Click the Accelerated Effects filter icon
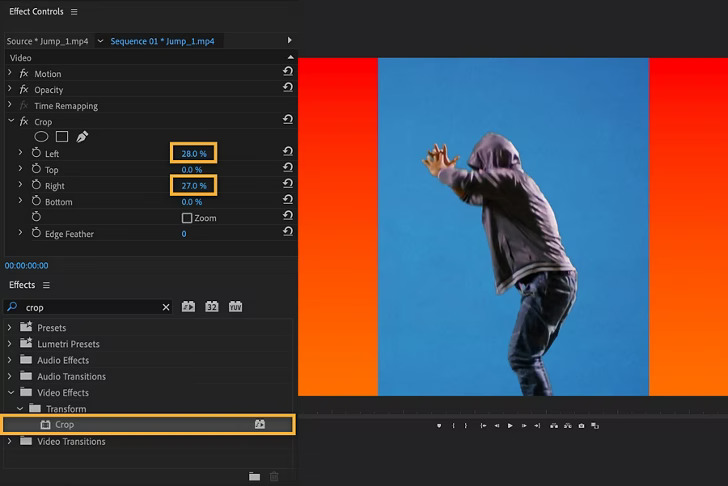The height and width of the screenshot is (486, 728). 188,307
